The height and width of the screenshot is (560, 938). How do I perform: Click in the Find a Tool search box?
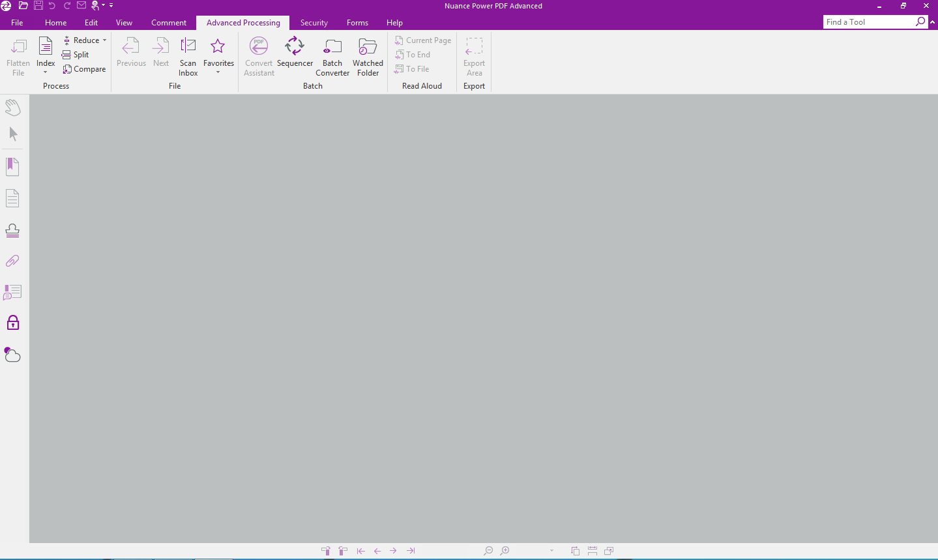(869, 22)
